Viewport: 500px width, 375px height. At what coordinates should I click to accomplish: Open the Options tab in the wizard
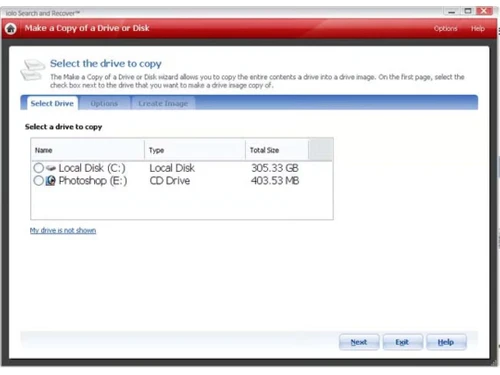pos(104,103)
